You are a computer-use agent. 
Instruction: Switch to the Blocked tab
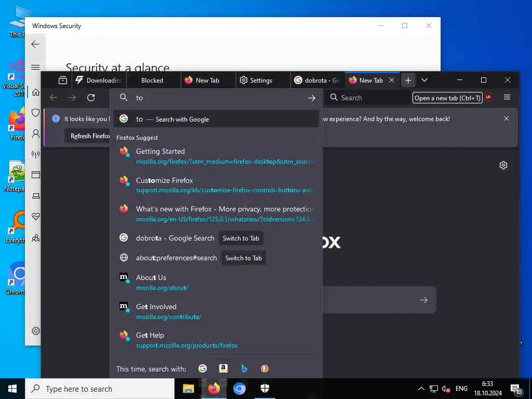(x=154, y=81)
